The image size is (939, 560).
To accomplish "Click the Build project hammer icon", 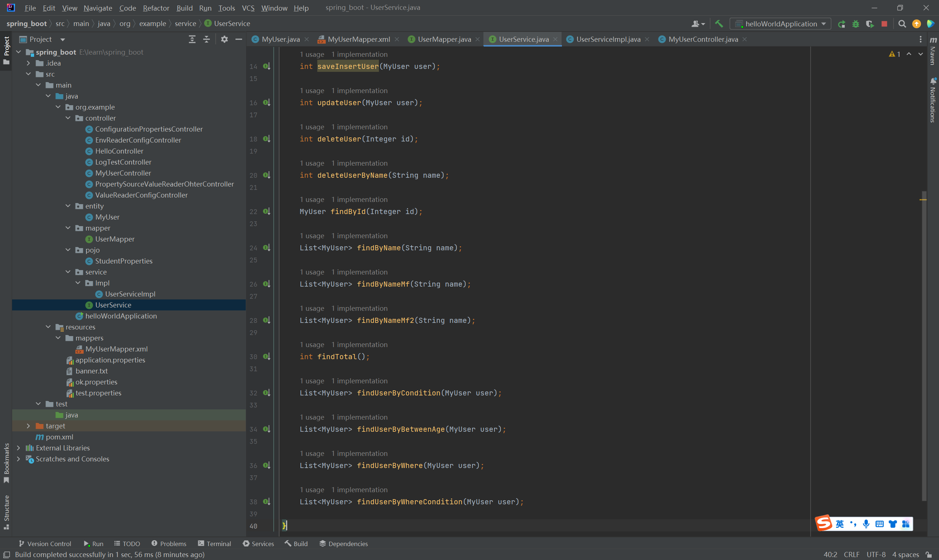I will pyautogui.click(x=719, y=24).
